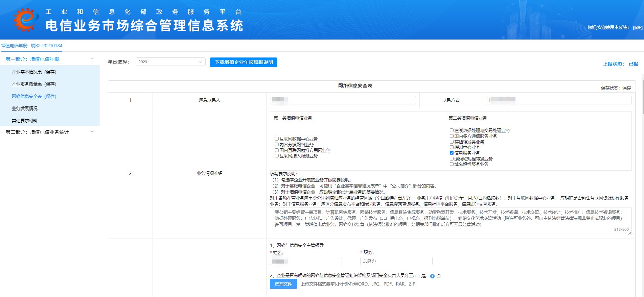Image resolution: width=644 pixels, height=297 pixels.
Task: Check 互联网数据中心业务 checkbox
Action: [x=277, y=139]
